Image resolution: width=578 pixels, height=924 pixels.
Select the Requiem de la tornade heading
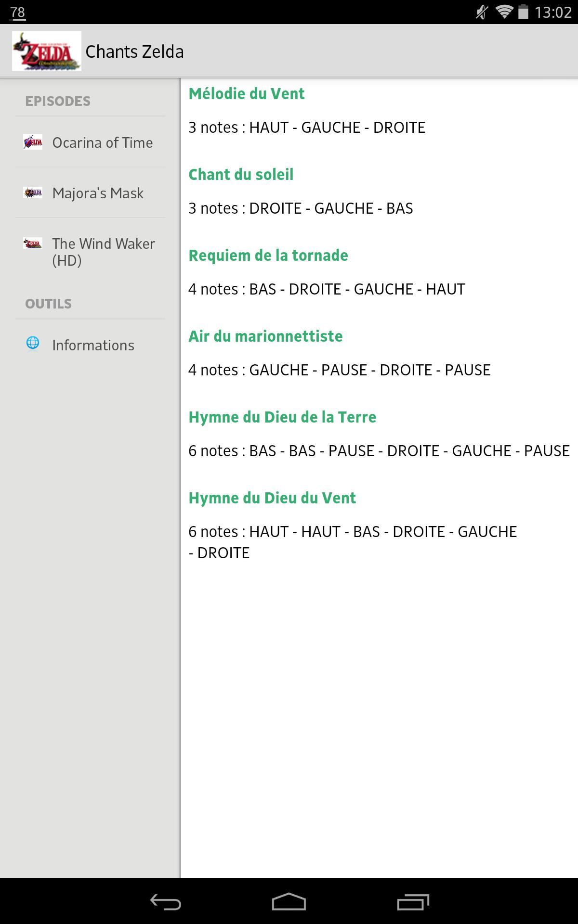(x=268, y=256)
